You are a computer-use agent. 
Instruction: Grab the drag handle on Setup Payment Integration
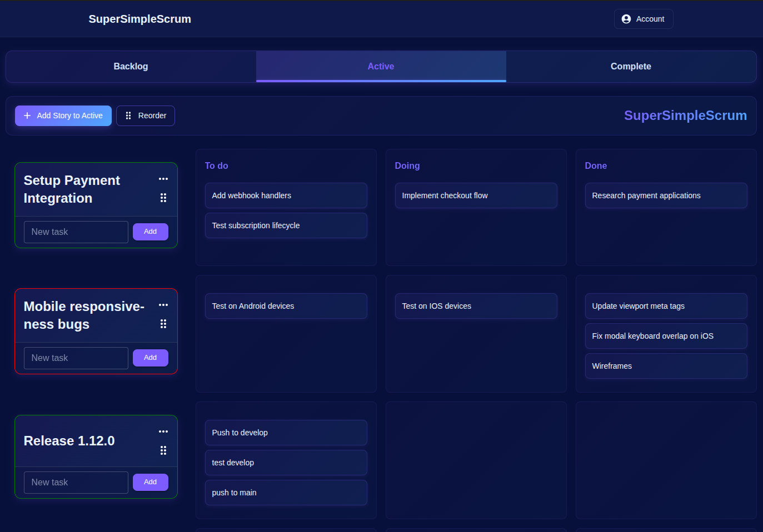163,197
